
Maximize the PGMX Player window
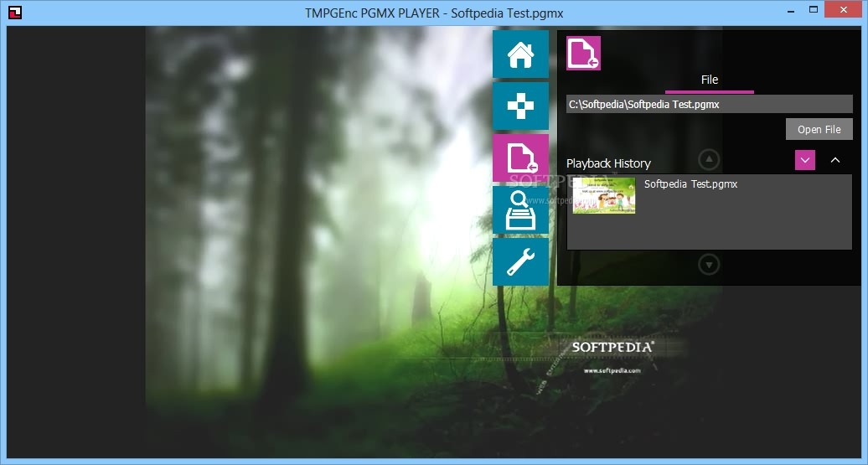pos(814,10)
